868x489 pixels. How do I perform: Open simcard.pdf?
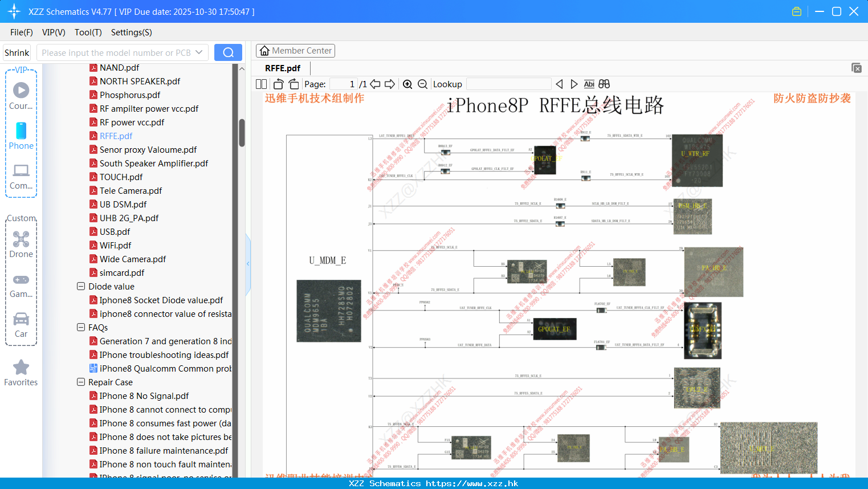click(122, 272)
